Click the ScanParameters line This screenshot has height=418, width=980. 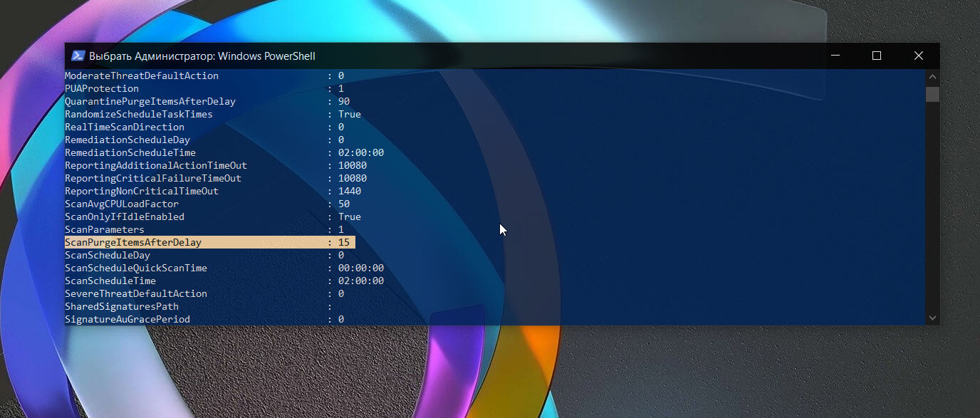[204, 229]
